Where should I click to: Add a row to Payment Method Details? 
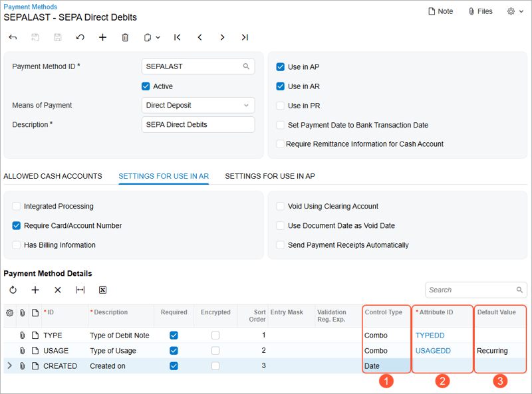coord(35,290)
